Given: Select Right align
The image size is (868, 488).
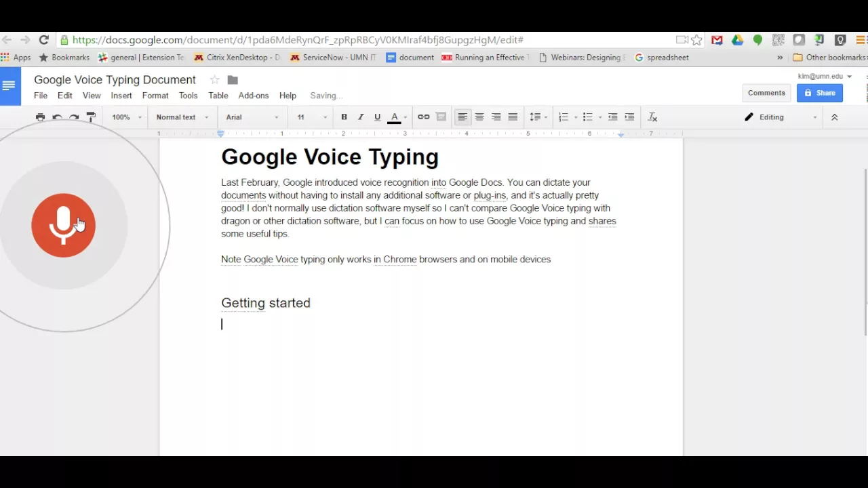Looking at the screenshot, I should click(x=496, y=117).
